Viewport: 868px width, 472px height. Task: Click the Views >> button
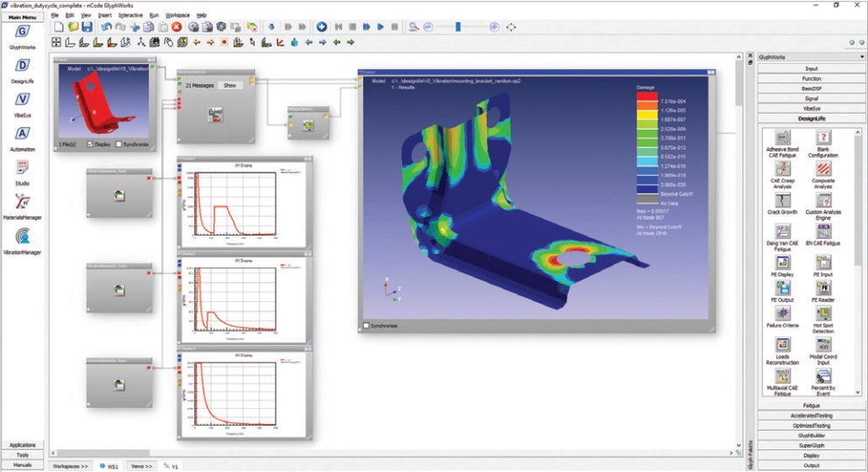click(141, 467)
